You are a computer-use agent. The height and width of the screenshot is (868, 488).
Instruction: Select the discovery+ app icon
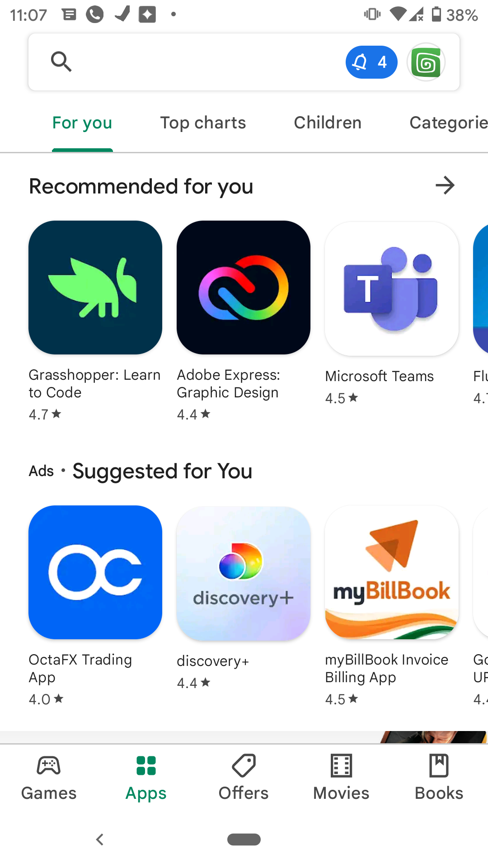(244, 573)
